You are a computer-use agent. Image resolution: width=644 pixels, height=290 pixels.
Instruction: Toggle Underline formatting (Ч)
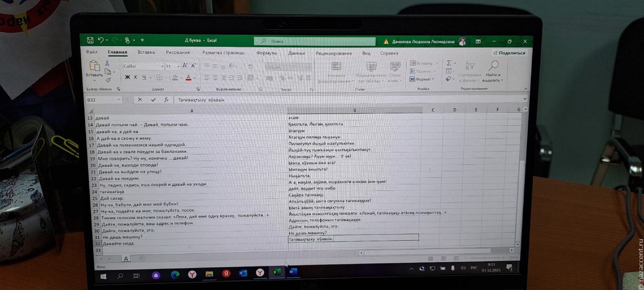click(144, 78)
